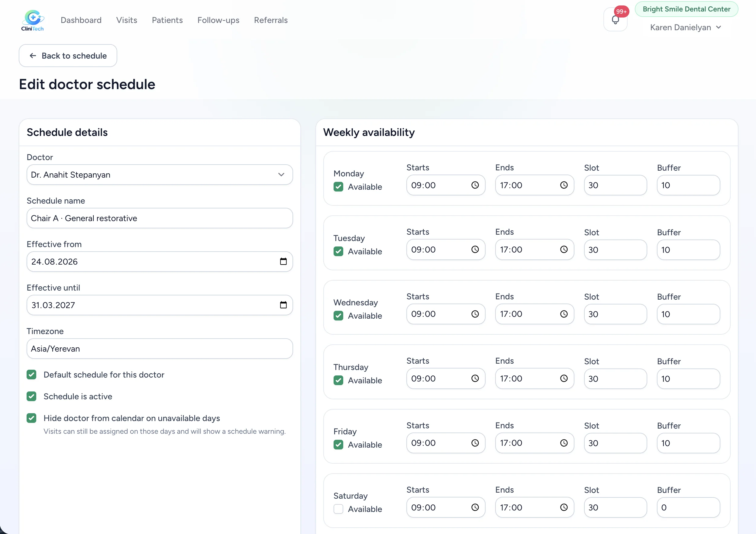
Task: Open calendar picker for Effective until
Action: click(283, 305)
